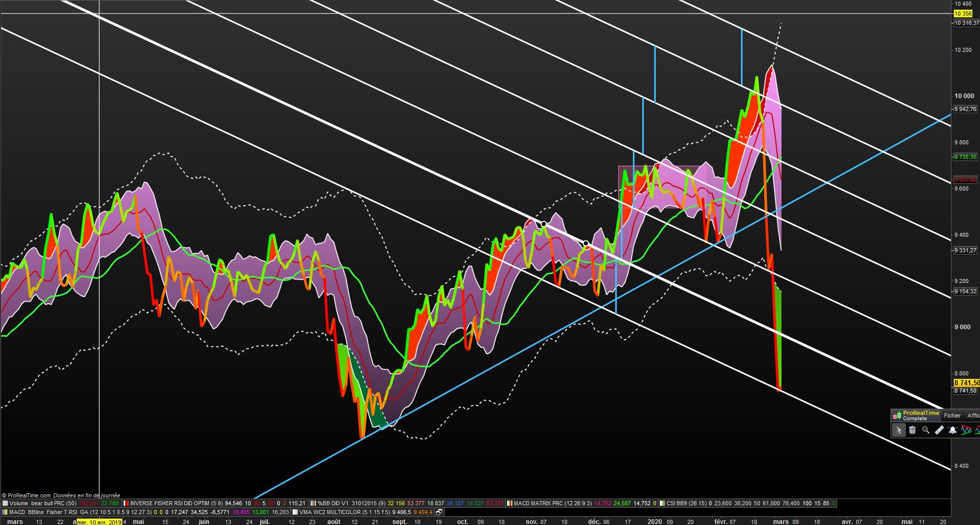Screen dimensions: 980x525
Task: Click the yellow 8 741,50 current price label
Action: tap(966, 383)
